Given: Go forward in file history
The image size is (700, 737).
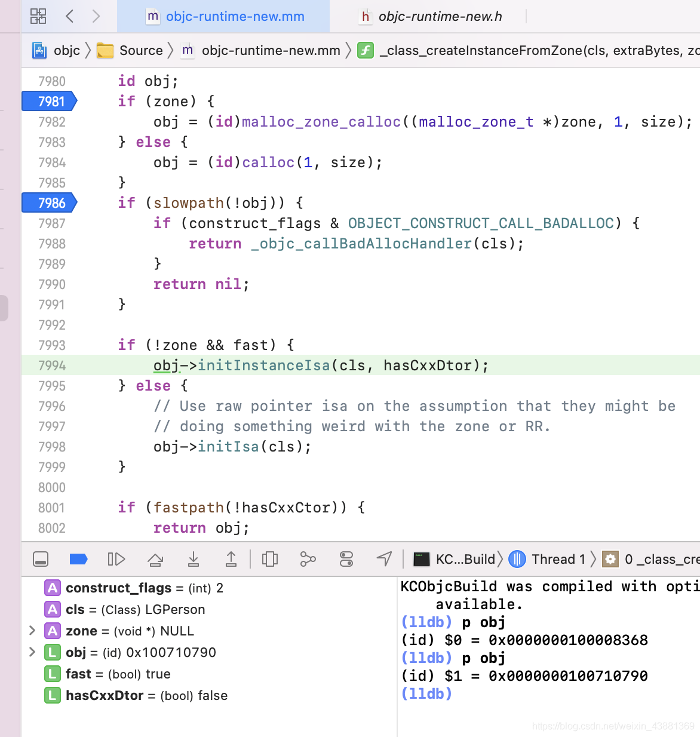Looking at the screenshot, I should pos(96,16).
